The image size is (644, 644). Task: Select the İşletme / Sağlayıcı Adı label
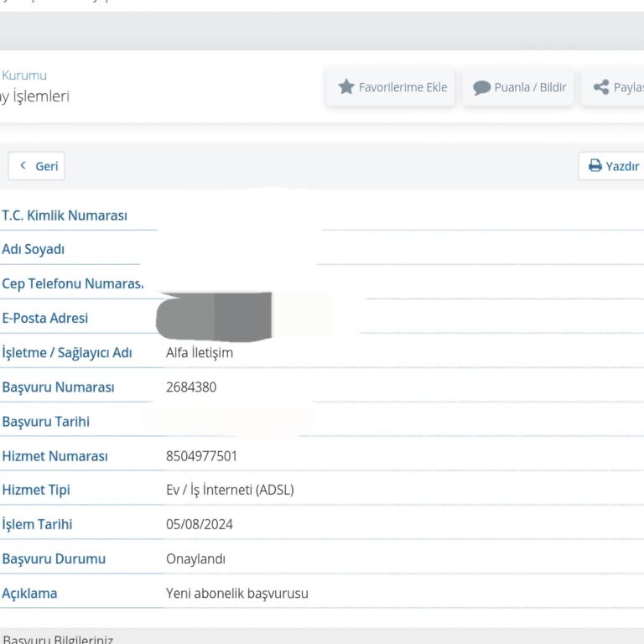click(x=67, y=353)
